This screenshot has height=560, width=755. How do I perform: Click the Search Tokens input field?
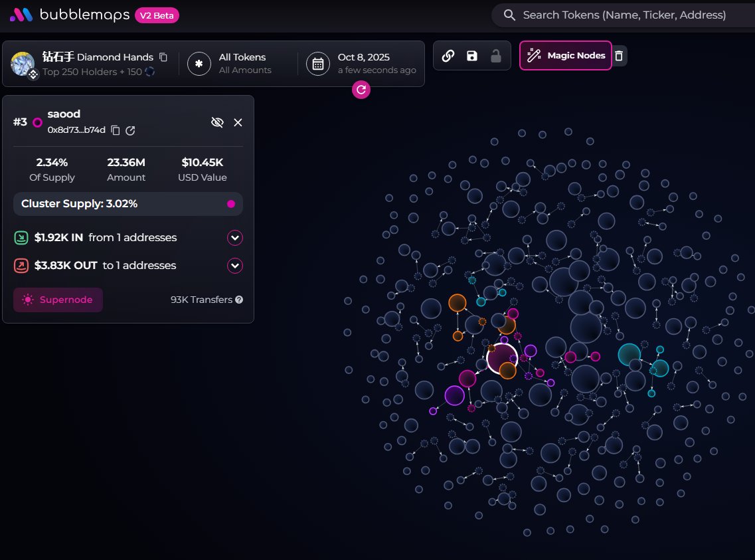(x=624, y=15)
